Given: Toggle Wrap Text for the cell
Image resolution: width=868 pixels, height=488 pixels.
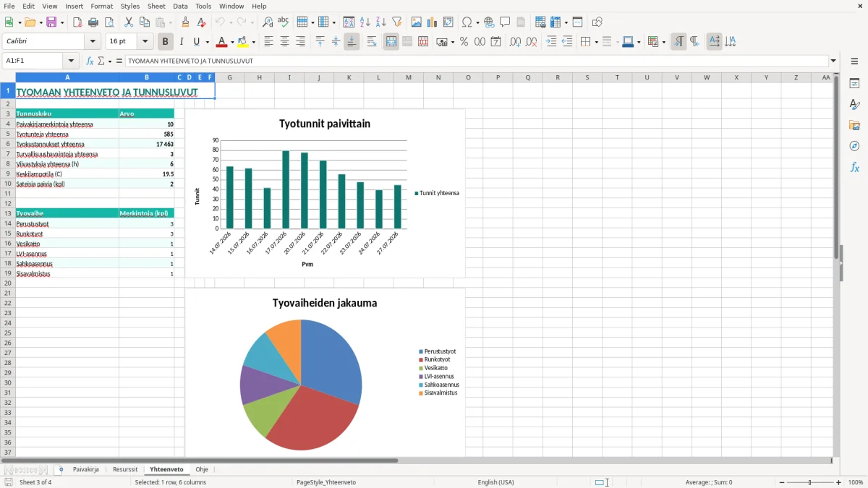Looking at the screenshot, I should pyautogui.click(x=371, y=42).
